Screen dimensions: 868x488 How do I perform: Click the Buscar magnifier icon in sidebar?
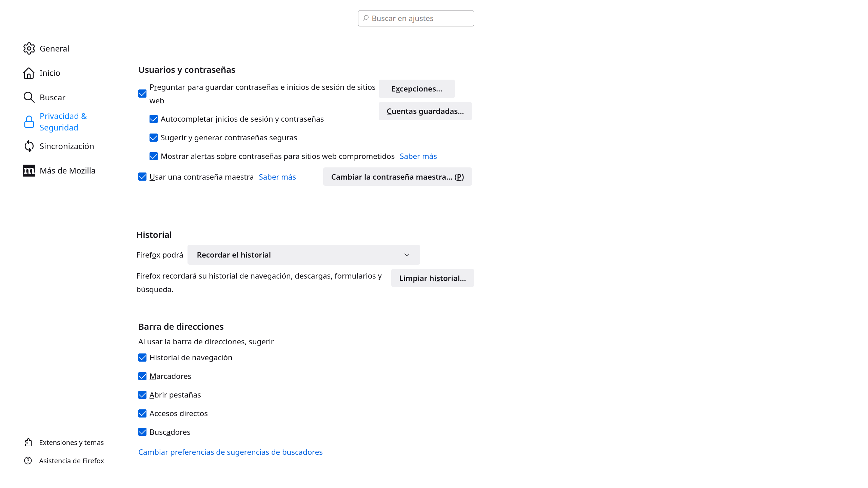tap(29, 97)
